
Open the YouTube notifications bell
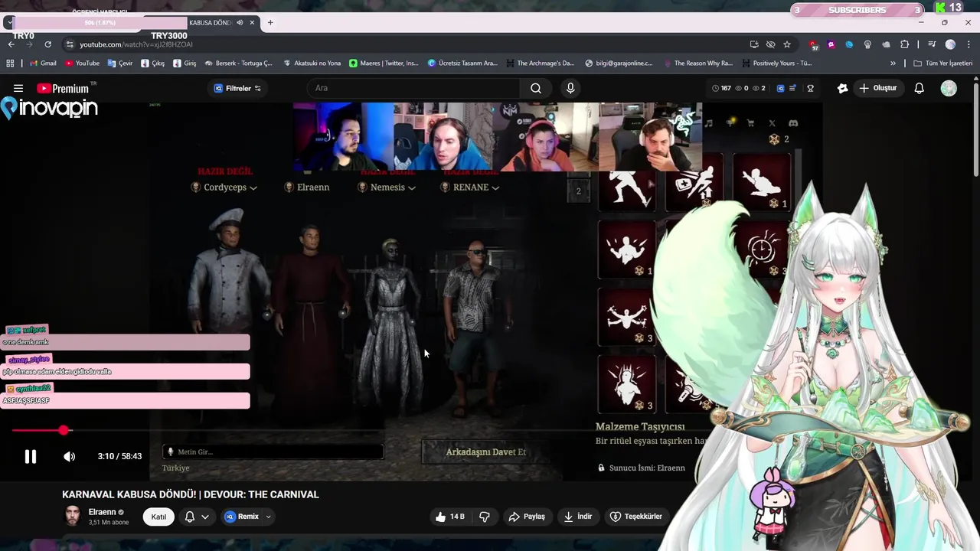pyautogui.click(x=920, y=88)
